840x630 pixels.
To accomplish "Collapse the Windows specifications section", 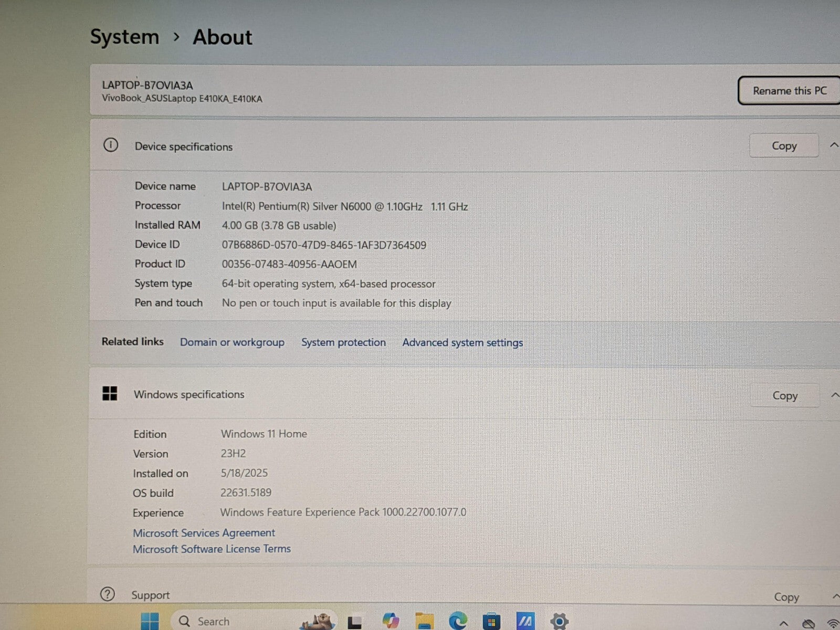I will tap(834, 395).
